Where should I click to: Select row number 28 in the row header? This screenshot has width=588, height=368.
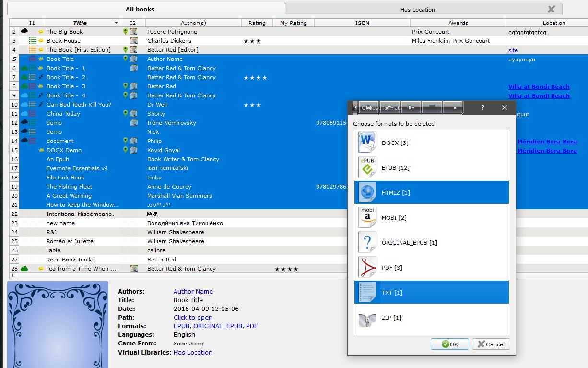[x=14, y=269]
